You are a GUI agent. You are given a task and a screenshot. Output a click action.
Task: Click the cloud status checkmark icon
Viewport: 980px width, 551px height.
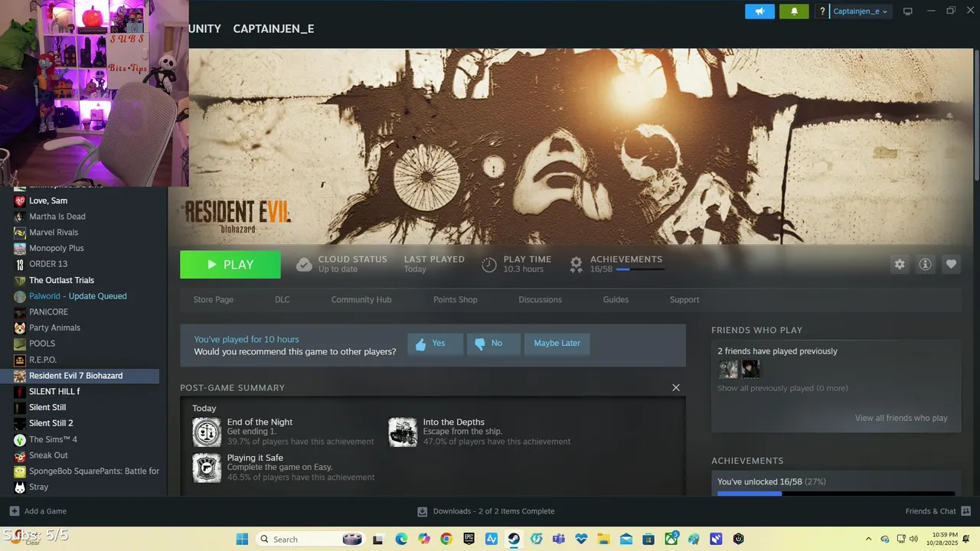(304, 265)
